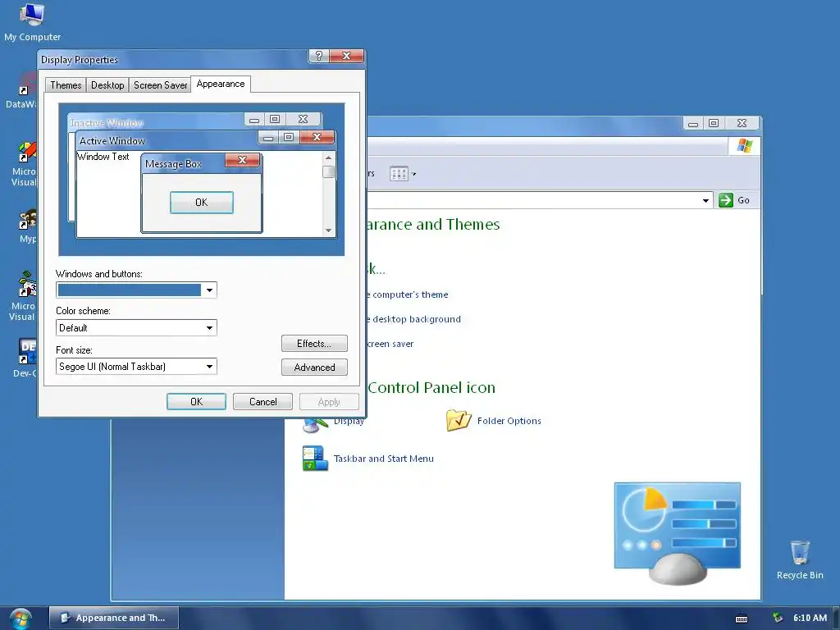
Task: Click the Effects... button
Action: (314, 344)
